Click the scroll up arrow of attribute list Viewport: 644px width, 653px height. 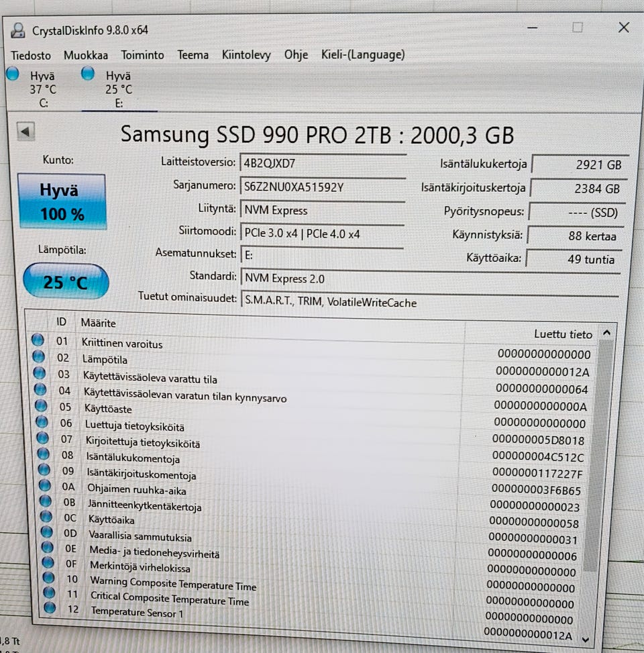coord(606,333)
